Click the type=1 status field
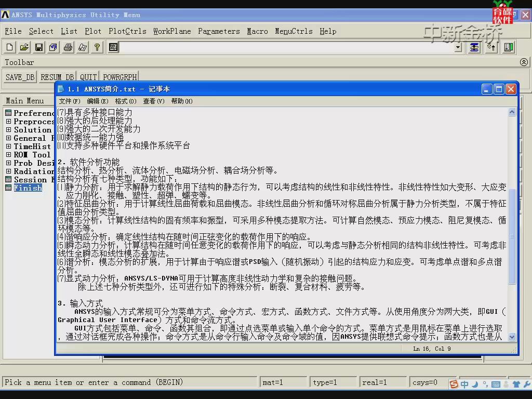Viewport: 532px width, 399px height. [333, 382]
